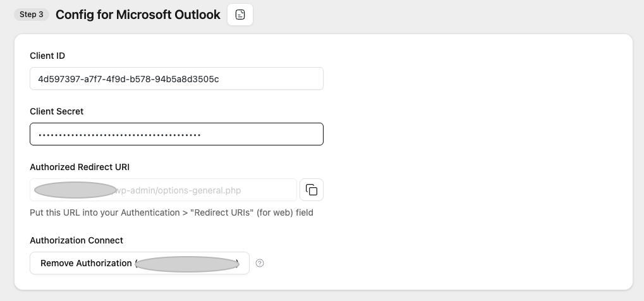Click the "Authorized Redirect URI" label
644x301 pixels.
point(80,167)
